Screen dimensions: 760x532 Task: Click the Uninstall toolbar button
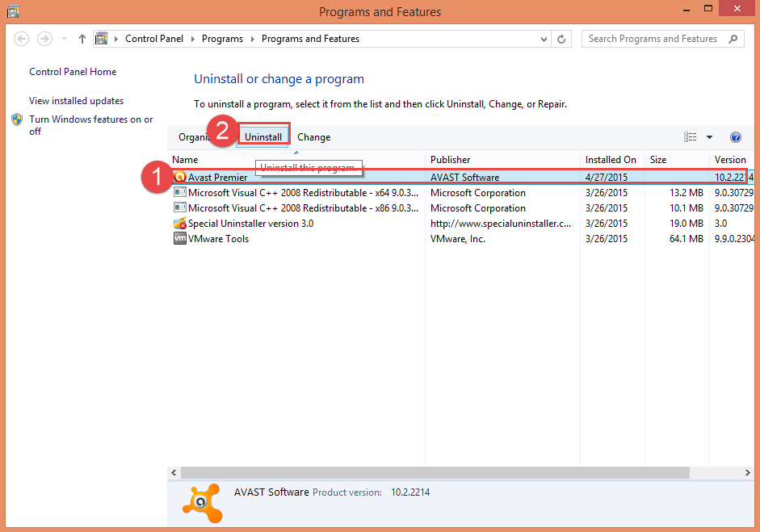263,137
